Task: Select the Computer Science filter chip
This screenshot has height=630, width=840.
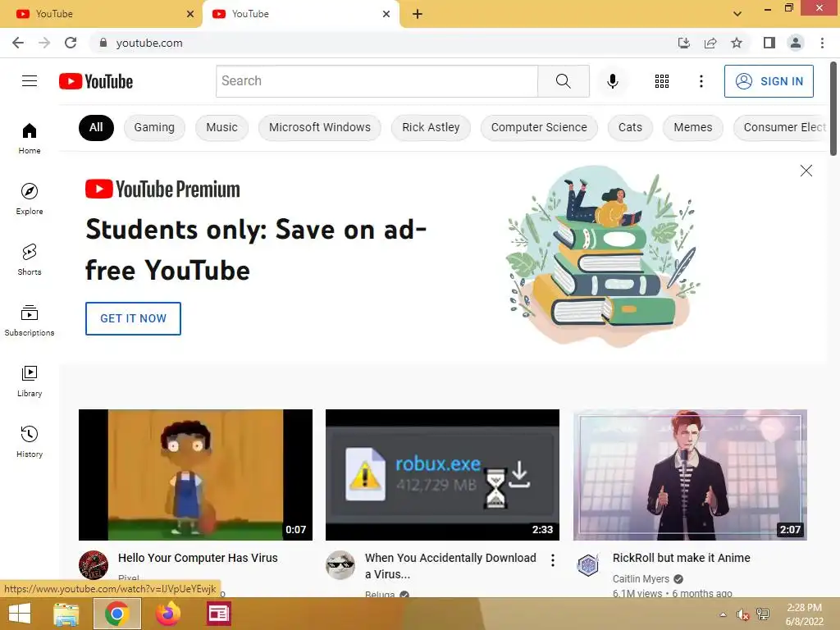Action: pyautogui.click(x=539, y=127)
